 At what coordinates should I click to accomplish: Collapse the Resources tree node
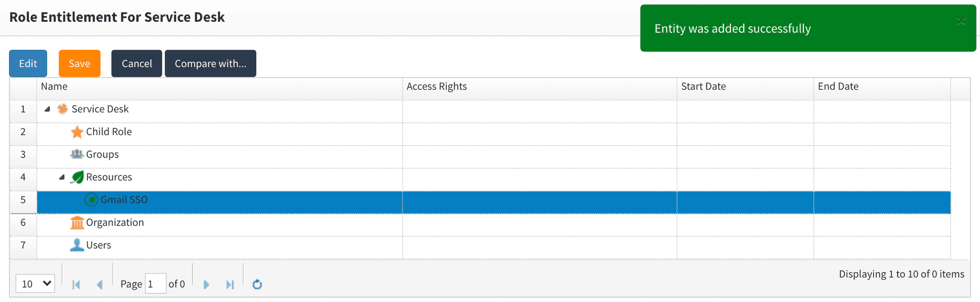point(62,177)
